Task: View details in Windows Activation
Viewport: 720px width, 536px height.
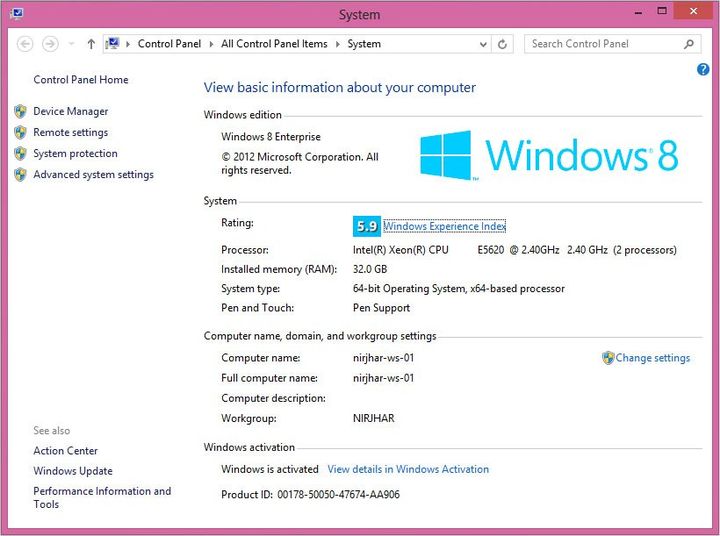Action: pos(408,469)
